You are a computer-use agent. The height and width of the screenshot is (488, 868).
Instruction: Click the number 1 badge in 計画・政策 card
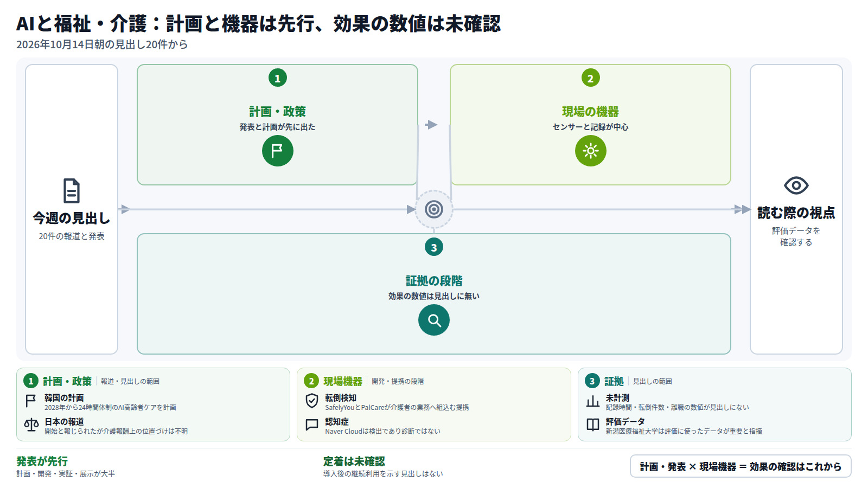tap(277, 78)
